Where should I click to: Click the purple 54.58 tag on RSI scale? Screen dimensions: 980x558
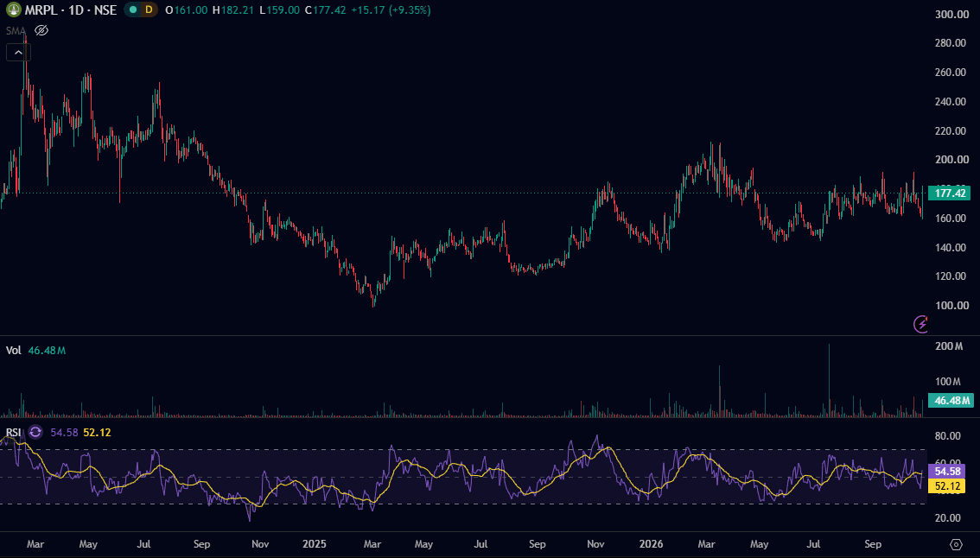click(x=947, y=471)
